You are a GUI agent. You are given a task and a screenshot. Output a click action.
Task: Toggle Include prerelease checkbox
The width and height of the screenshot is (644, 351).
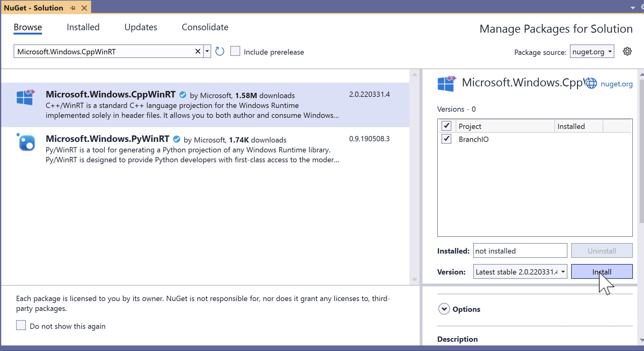[x=235, y=51]
